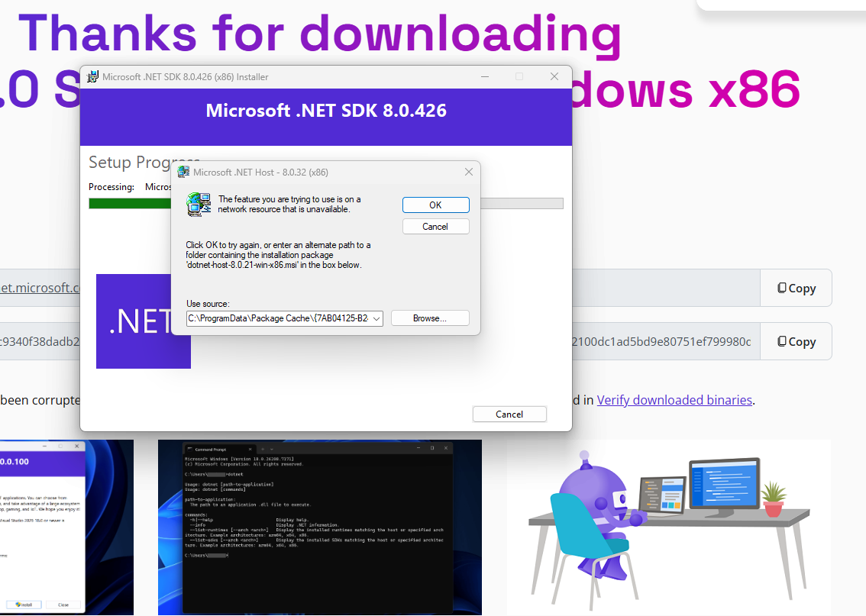
Task: Click the 'Microsoft .NET SDK 8.0.426' banner title
Action: click(326, 111)
